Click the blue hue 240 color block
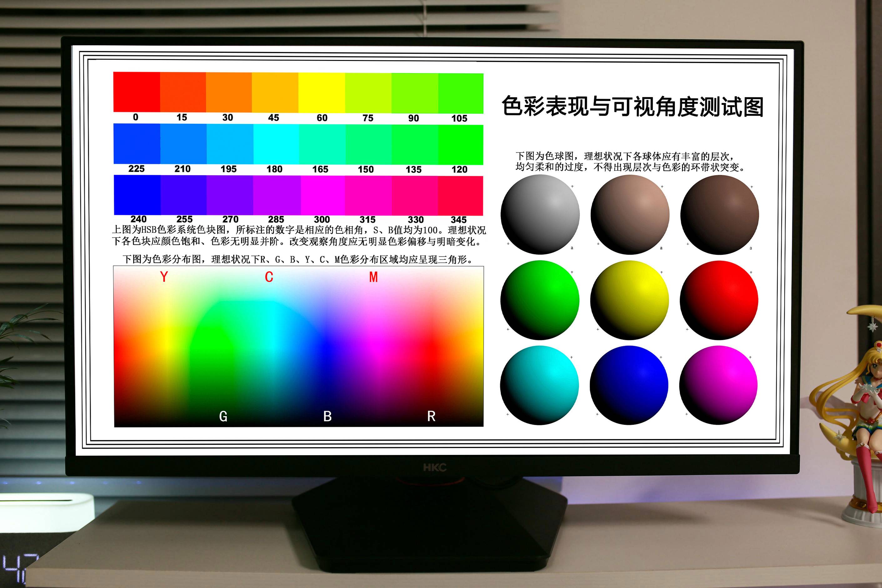The width and height of the screenshot is (882, 588). tap(137, 195)
